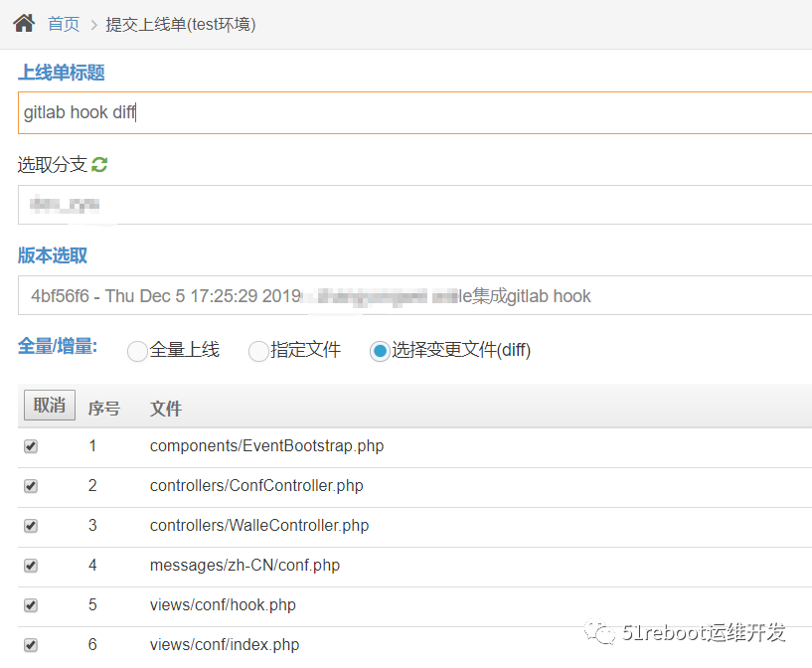Screen dimensions: 812x668
Task: Keep 选择变更文件(diff) option selected
Action: 379,351
